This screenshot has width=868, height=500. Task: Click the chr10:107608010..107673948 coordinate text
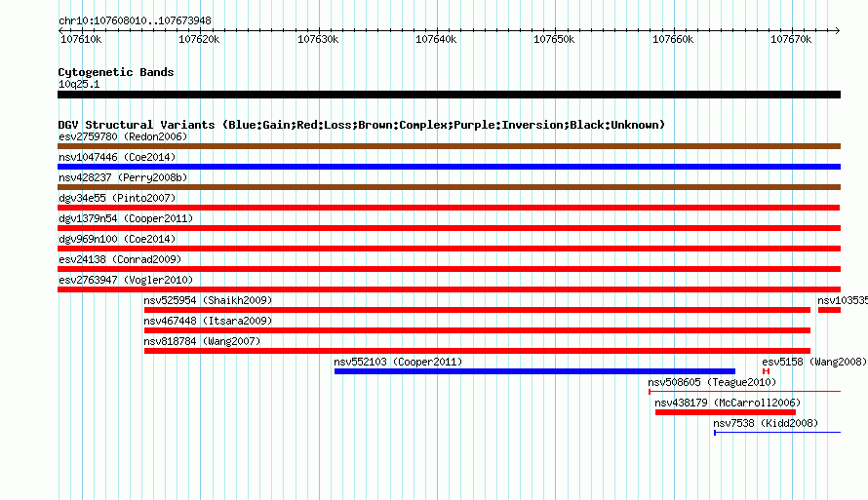coord(135,20)
